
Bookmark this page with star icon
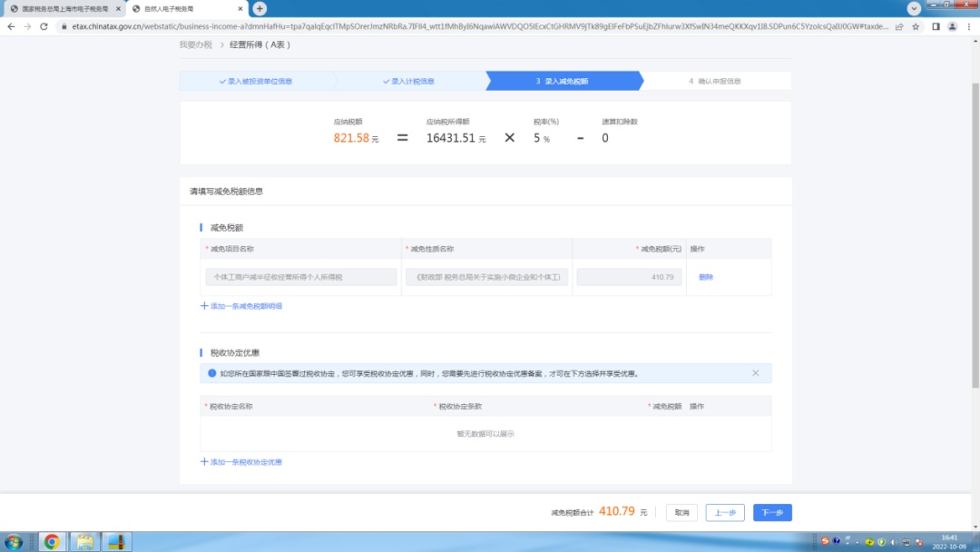click(x=916, y=27)
